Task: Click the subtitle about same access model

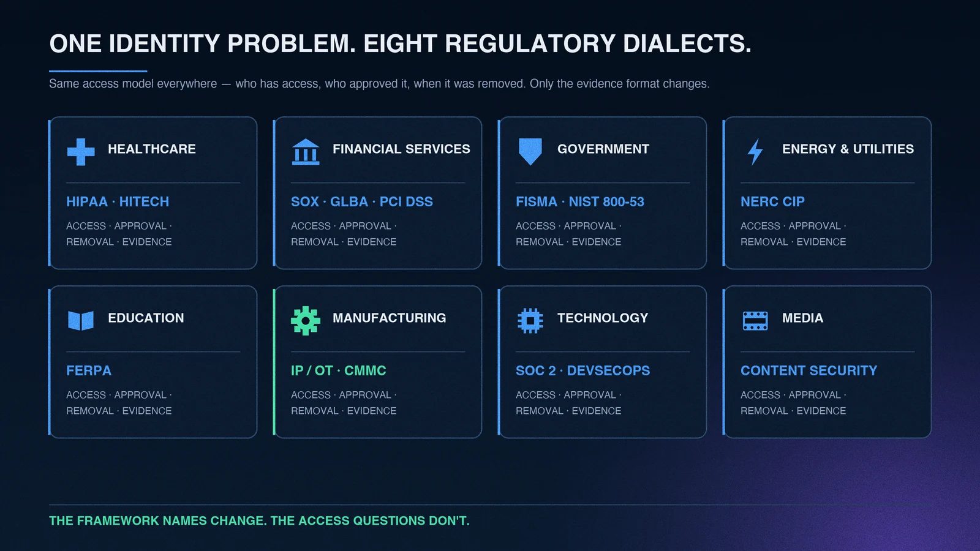Action: pyautogui.click(x=379, y=83)
